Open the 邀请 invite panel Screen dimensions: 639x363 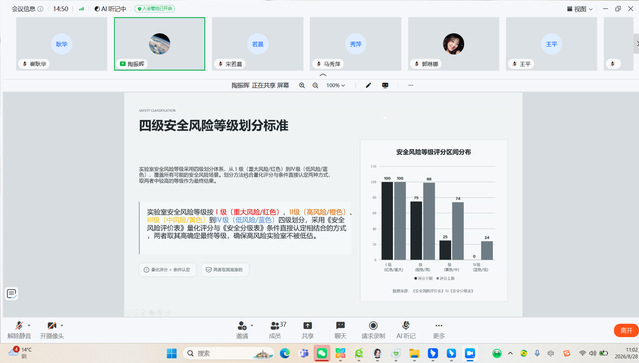click(x=242, y=330)
